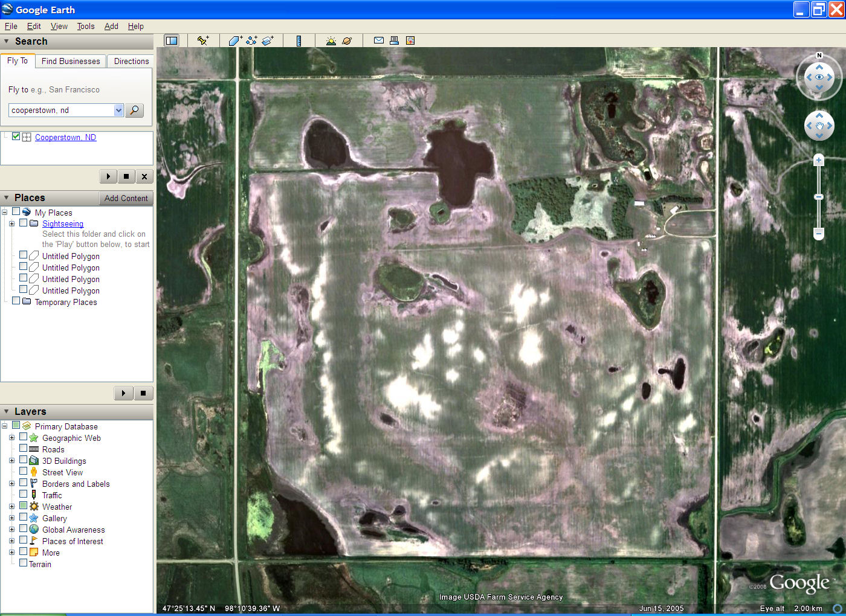846x616 pixels.
Task: Click the N north reset marker
Action: click(x=819, y=56)
